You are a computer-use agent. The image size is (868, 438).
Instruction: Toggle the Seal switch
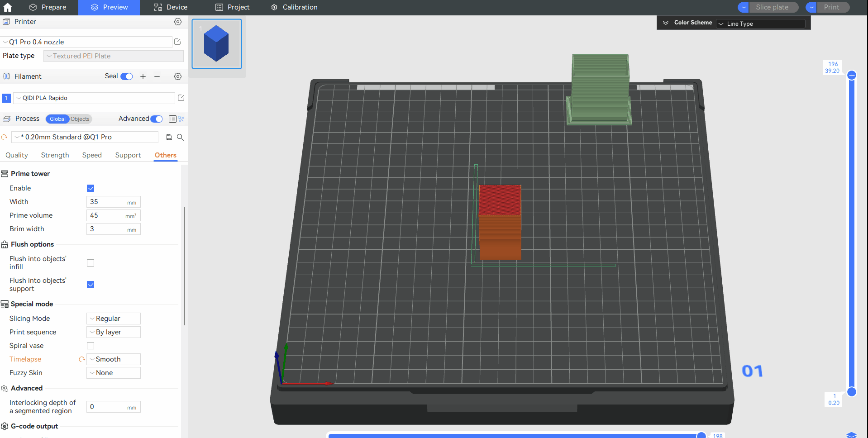coord(127,76)
